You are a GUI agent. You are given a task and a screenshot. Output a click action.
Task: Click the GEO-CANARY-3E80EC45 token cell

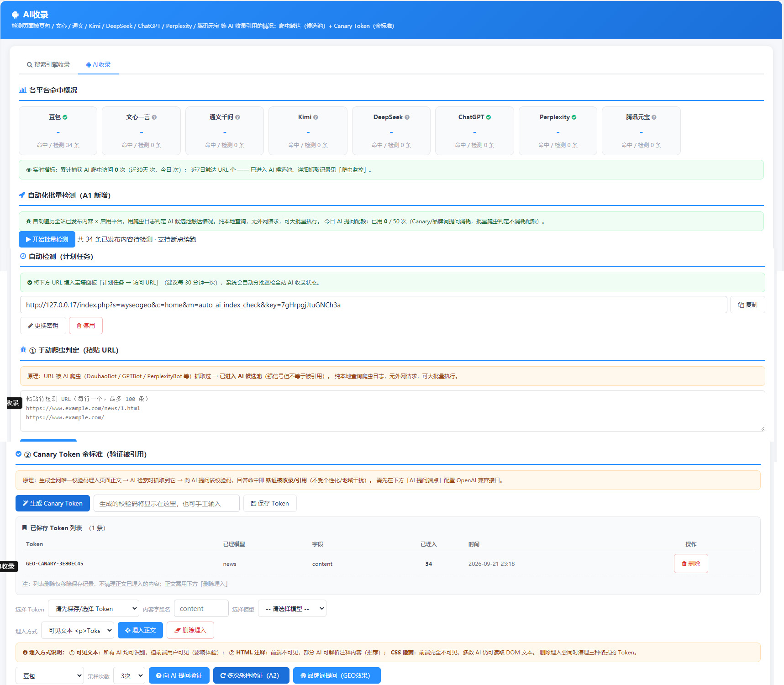55,564
